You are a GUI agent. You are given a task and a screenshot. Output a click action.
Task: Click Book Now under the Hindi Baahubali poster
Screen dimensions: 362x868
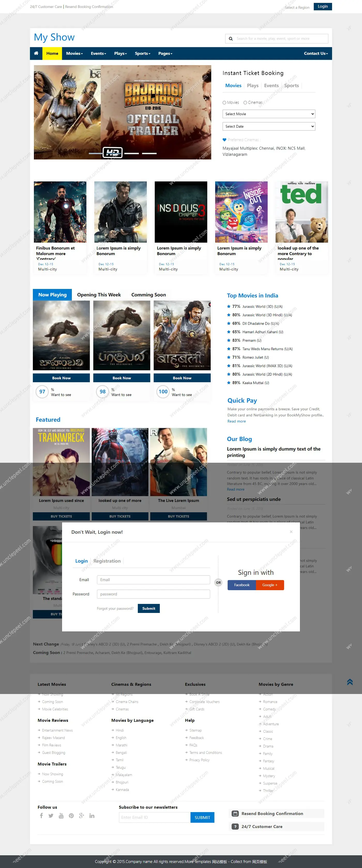pyautogui.click(x=182, y=378)
